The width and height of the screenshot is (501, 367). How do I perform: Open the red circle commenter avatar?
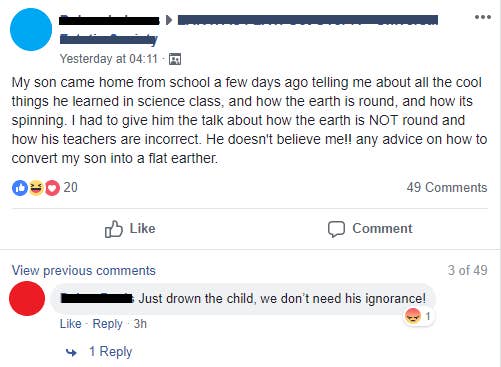pos(27,298)
